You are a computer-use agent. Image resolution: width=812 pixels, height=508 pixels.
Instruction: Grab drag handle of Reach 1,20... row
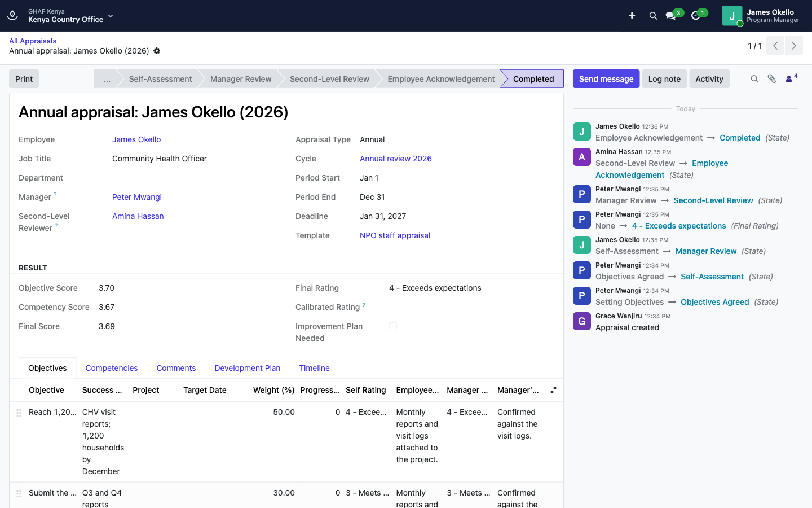tap(19, 413)
